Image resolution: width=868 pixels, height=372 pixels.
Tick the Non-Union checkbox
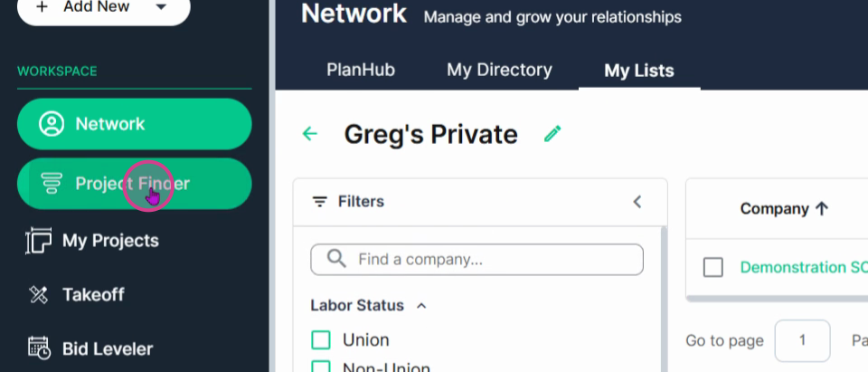pyautogui.click(x=321, y=367)
